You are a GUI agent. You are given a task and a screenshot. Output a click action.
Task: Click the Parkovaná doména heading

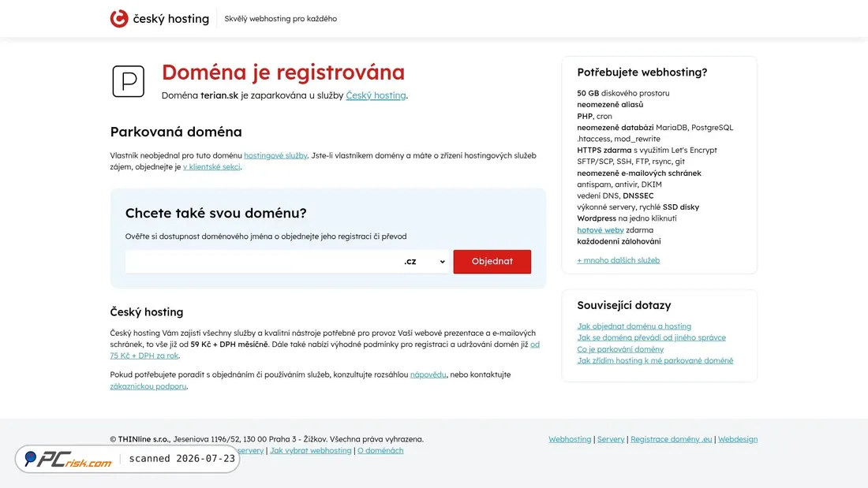click(x=176, y=132)
